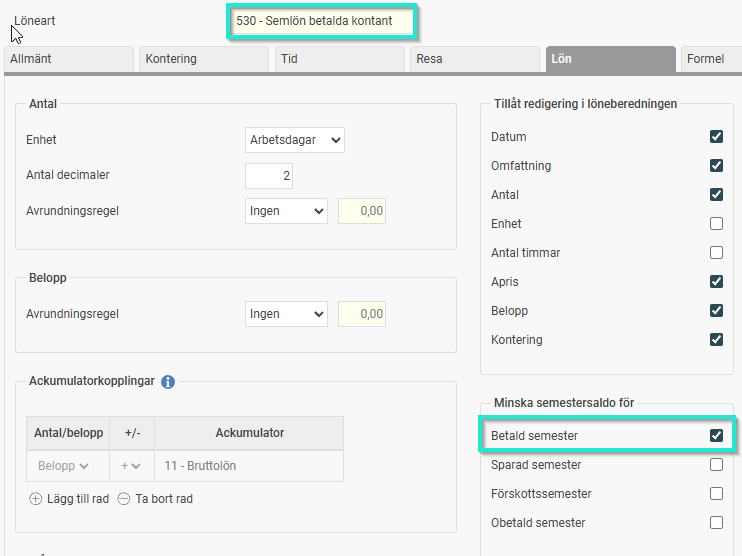Screen dimensions: 742x556
Task: Enable the Enhet editing checkbox
Action: (716, 224)
